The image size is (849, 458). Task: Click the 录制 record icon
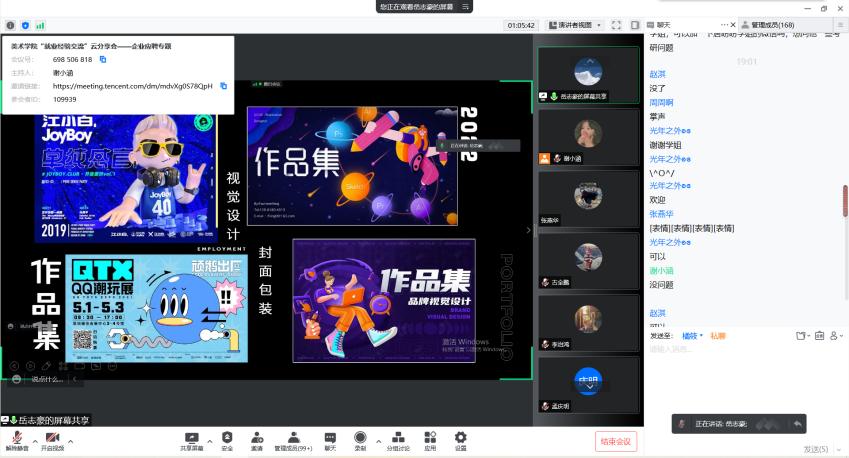pyautogui.click(x=360, y=437)
